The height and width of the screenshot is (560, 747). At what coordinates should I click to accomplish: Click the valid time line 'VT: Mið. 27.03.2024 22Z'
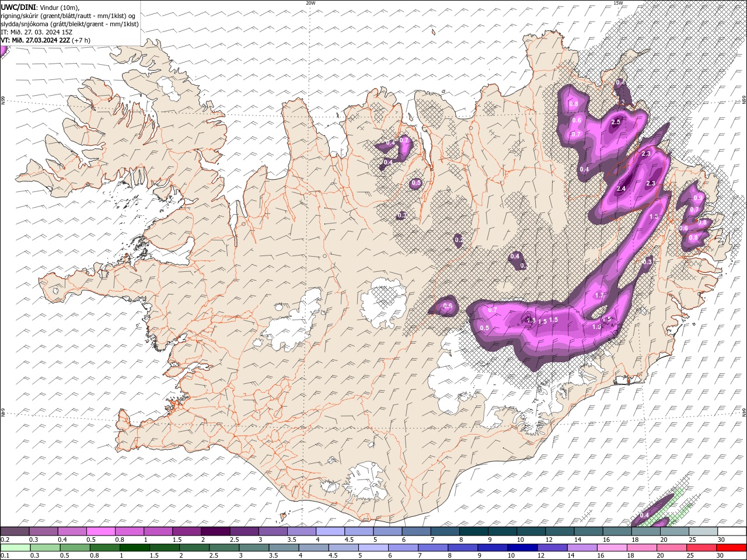click(x=36, y=40)
